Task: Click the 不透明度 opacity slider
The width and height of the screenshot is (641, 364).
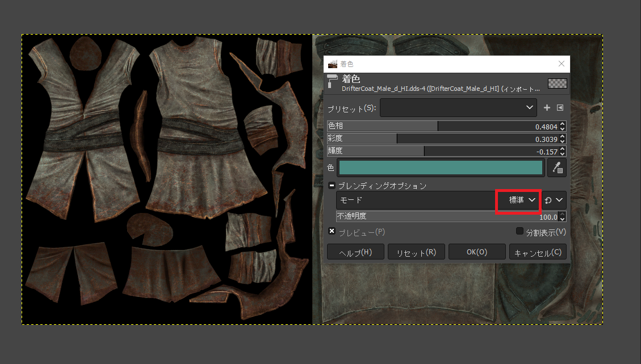Action: pyautogui.click(x=447, y=216)
